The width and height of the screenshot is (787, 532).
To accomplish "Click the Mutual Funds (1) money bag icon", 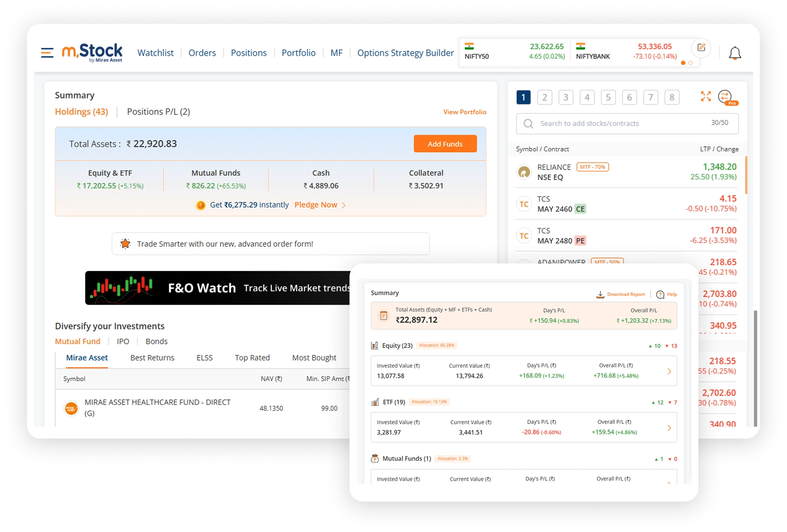I will (x=375, y=459).
